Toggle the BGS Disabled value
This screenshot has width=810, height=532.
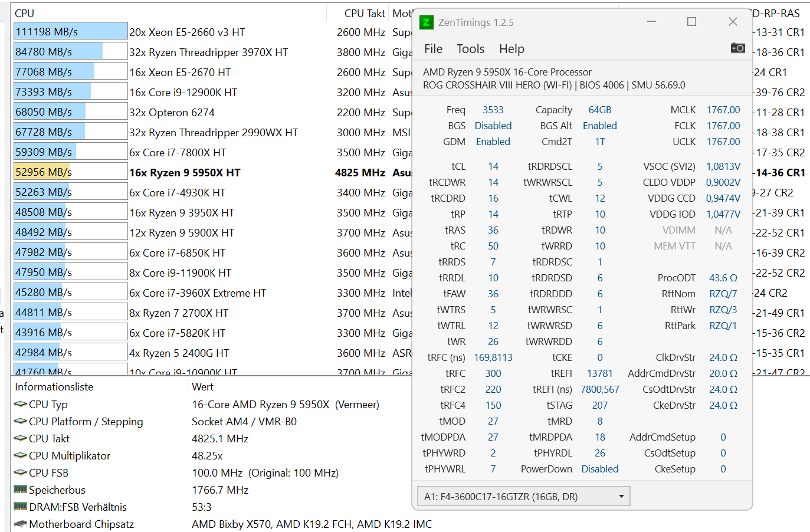[x=493, y=126]
